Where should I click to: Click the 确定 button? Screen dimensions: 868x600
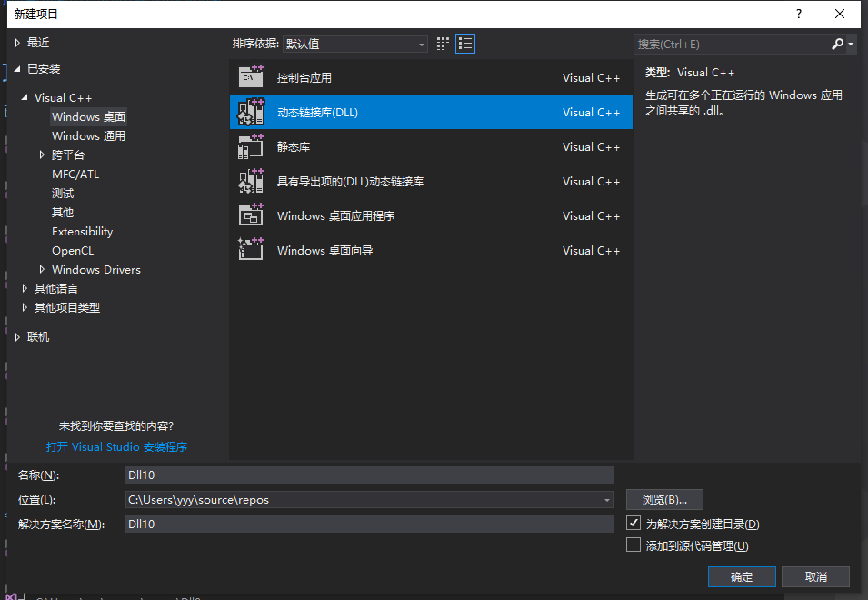(x=742, y=576)
